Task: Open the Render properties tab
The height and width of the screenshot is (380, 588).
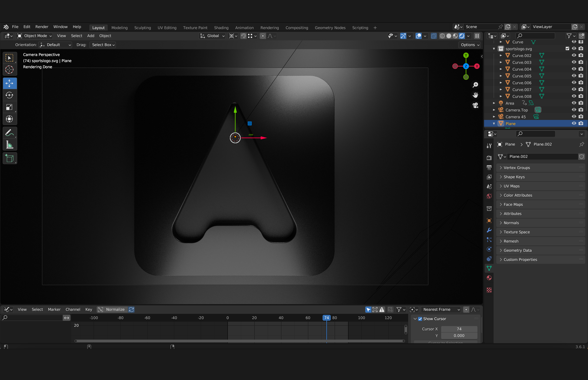Action: (x=489, y=158)
